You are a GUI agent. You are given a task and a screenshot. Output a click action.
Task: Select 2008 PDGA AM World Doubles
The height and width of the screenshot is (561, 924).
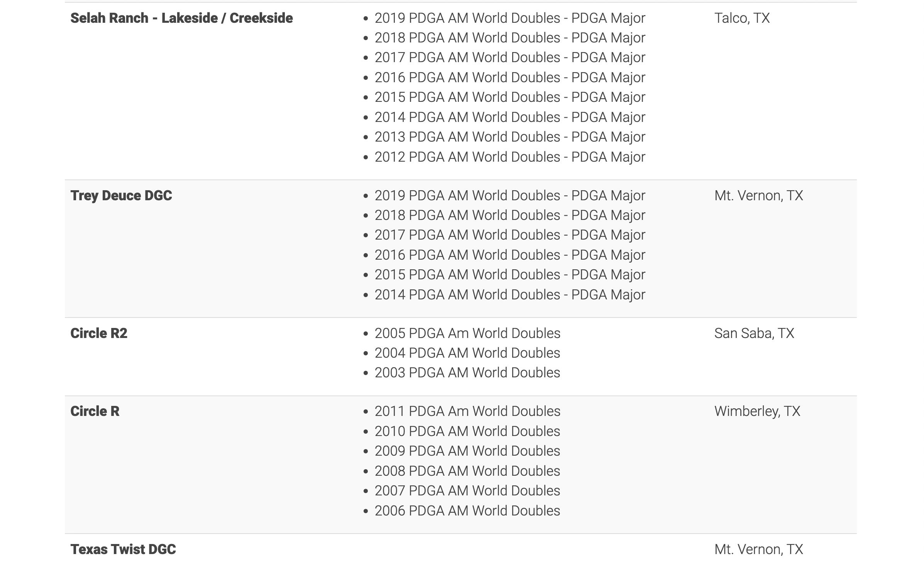click(467, 471)
